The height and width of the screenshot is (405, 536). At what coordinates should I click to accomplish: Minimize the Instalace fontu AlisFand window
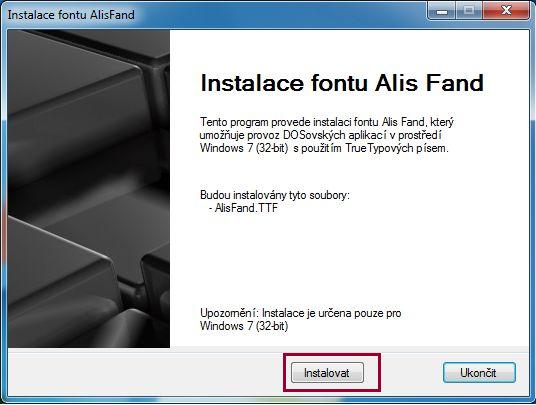[442, 11]
